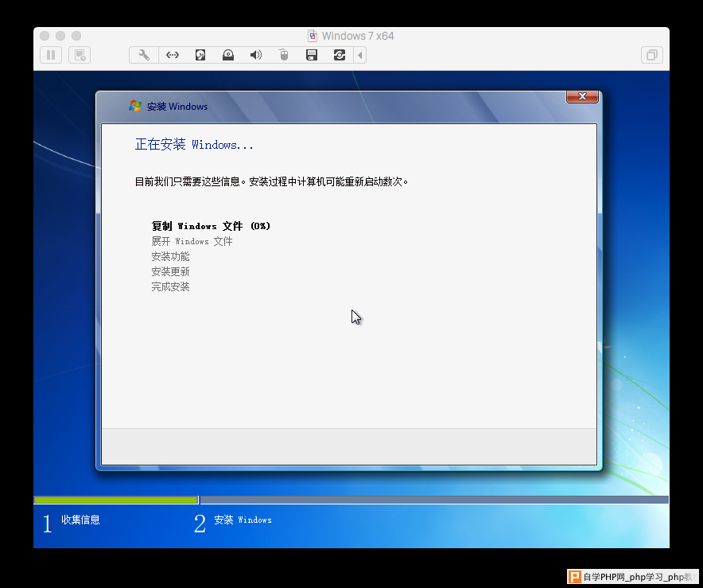
Task: Collapse the device toolbar with left arrow
Action: point(360,55)
